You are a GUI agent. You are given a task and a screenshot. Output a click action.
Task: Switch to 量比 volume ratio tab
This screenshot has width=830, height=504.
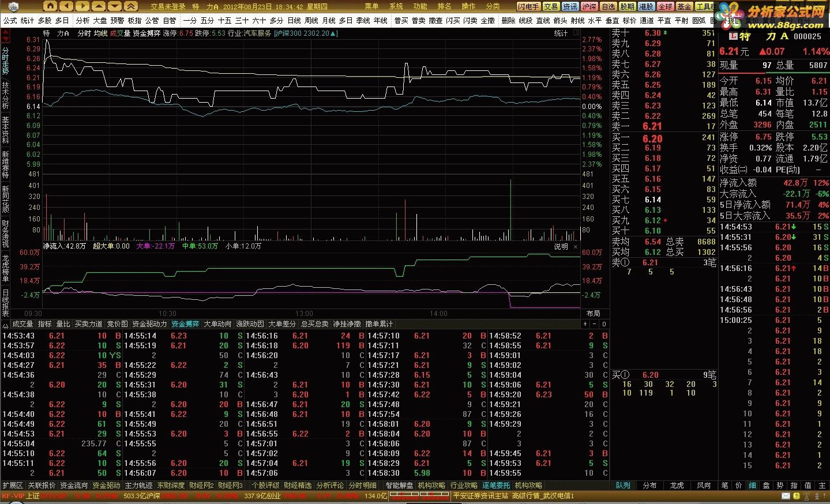point(63,324)
